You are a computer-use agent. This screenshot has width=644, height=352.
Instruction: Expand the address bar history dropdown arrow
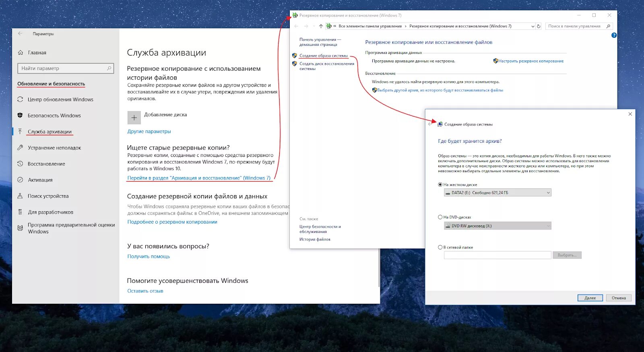533,26
